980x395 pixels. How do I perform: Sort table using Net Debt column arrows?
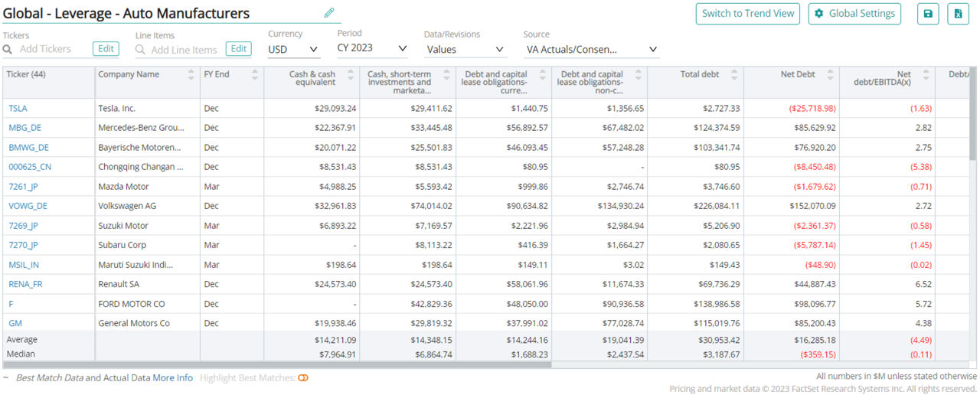[830, 75]
